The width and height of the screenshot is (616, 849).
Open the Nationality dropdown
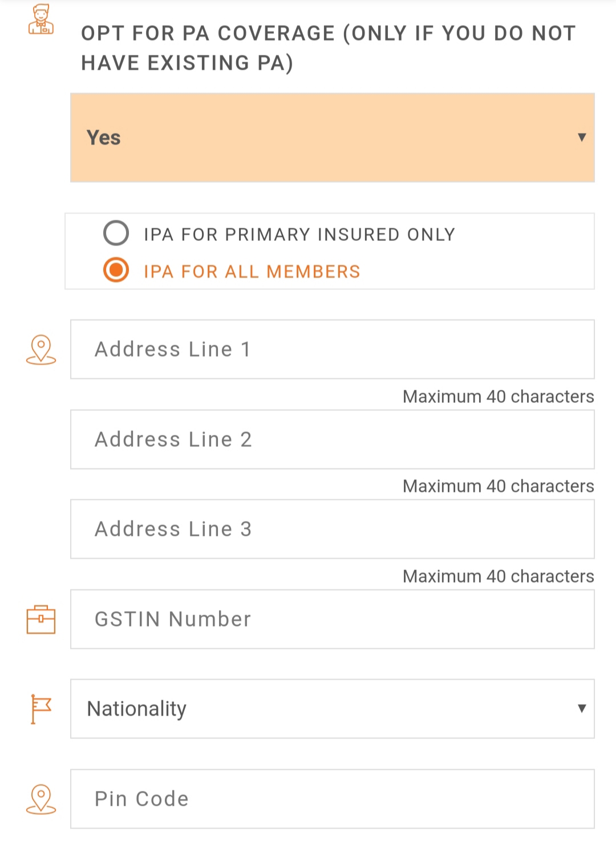tap(332, 709)
